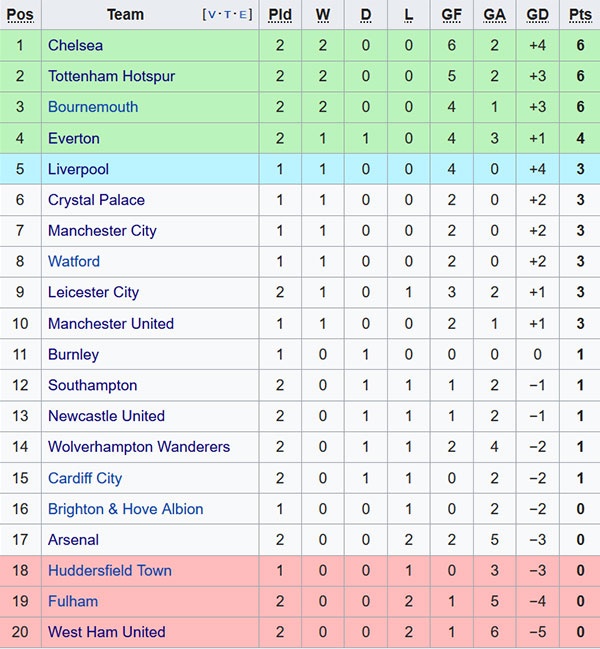600x649 pixels.
Task: Click the E (edit template) link
Action: point(243,15)
